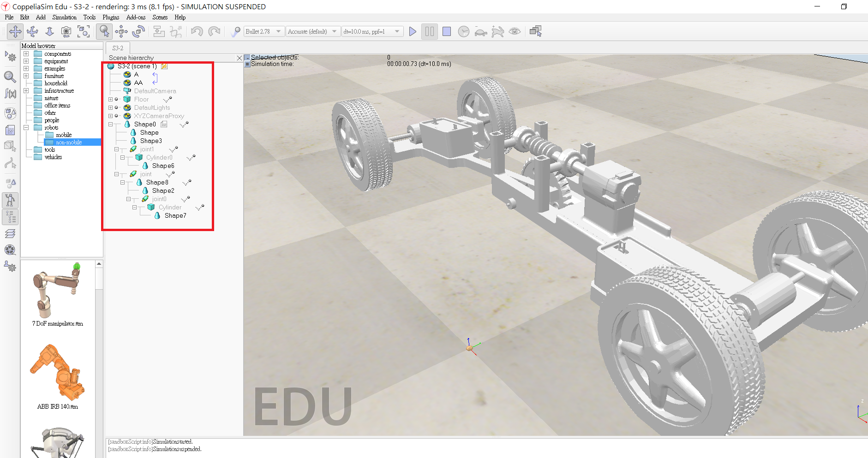Open the physics engine Bullet 2.78 dropdown
The image size is (868, 458).
point(264,31)
